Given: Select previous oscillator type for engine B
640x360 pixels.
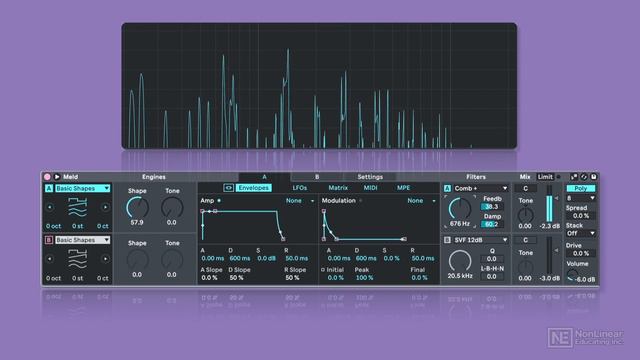Looking at the screenshot, I should point(50,259).
